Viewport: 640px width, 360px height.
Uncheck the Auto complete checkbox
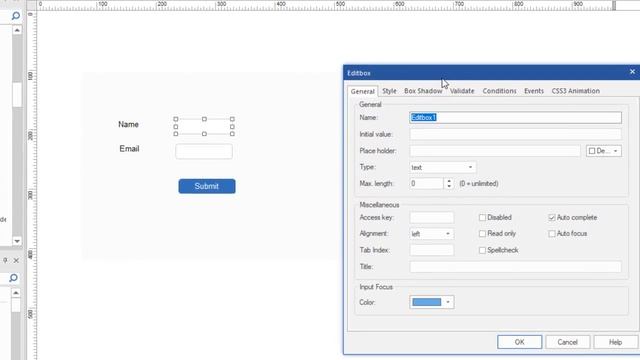click(552, 218)
